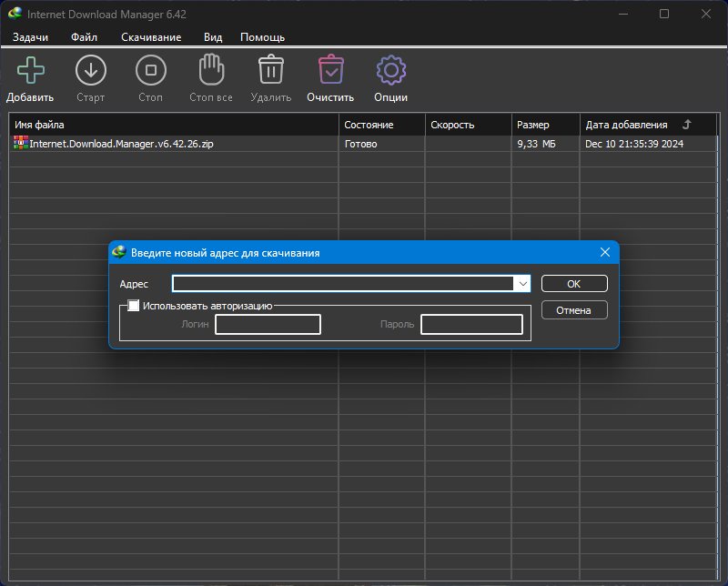Click the Стоп square icon

coord(150,70)
